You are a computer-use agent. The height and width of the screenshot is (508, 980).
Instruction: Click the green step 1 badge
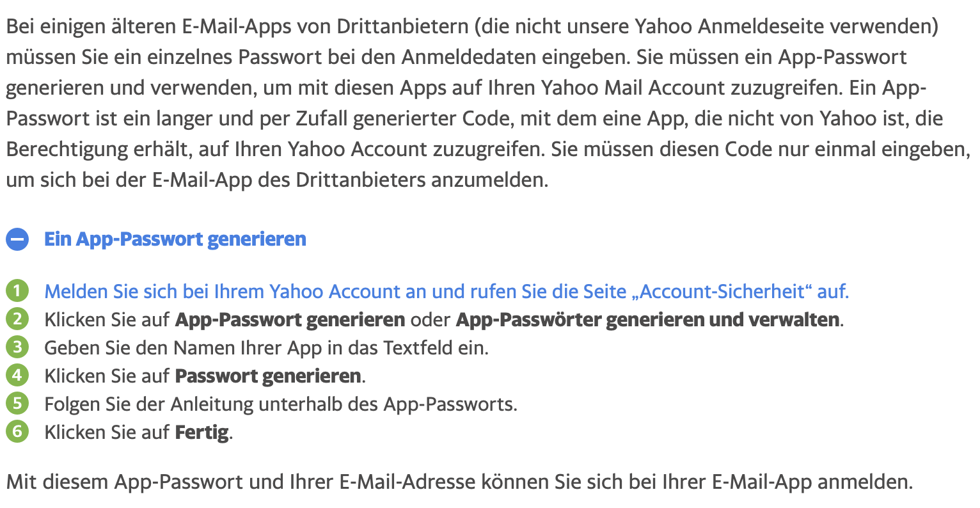tap(17, 291)
